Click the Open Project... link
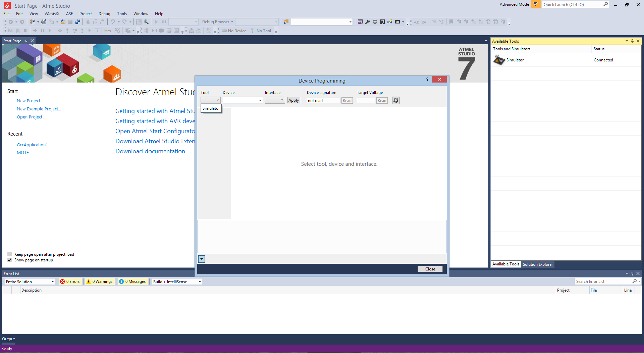The image size is (644, 353). pyautogui.click(x=31, y=117)
